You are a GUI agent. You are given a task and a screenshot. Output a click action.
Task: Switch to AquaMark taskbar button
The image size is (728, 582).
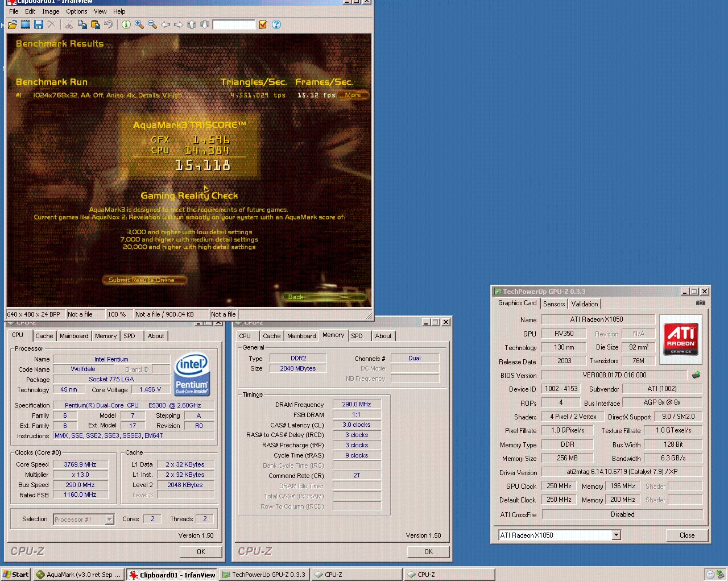(78, 575)
